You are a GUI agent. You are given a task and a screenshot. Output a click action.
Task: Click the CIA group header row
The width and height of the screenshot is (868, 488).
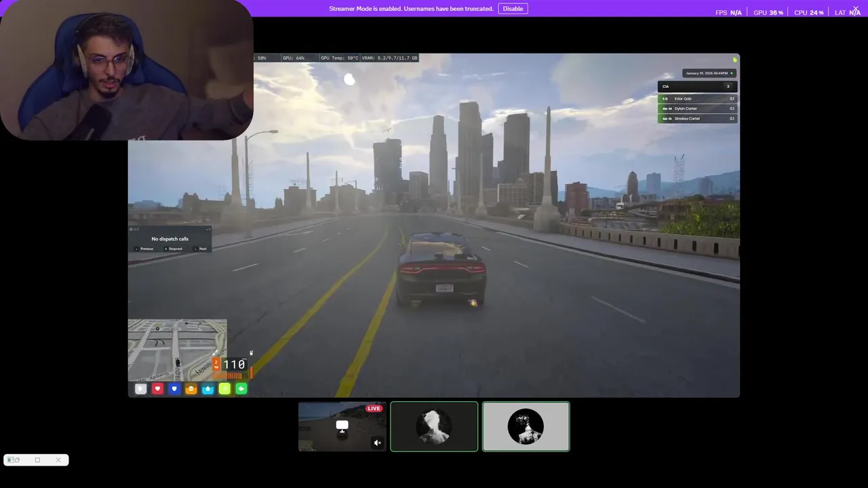[x=697, y=87]
